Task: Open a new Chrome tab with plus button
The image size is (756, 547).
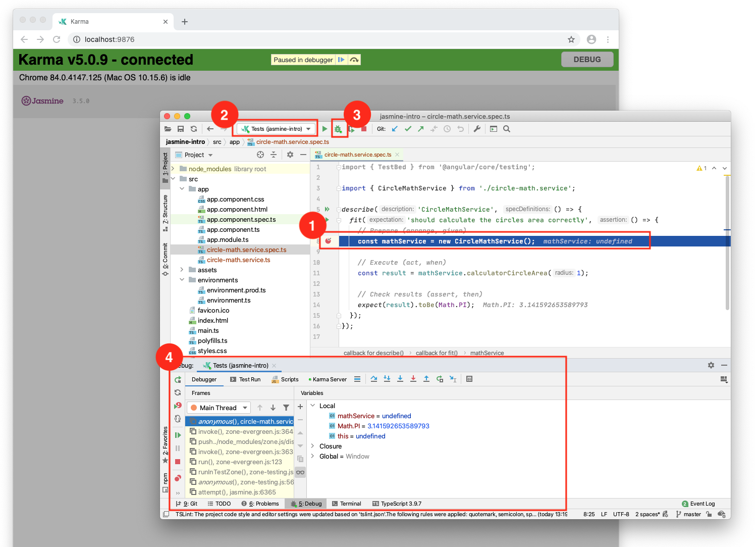Action: [185, 22]
